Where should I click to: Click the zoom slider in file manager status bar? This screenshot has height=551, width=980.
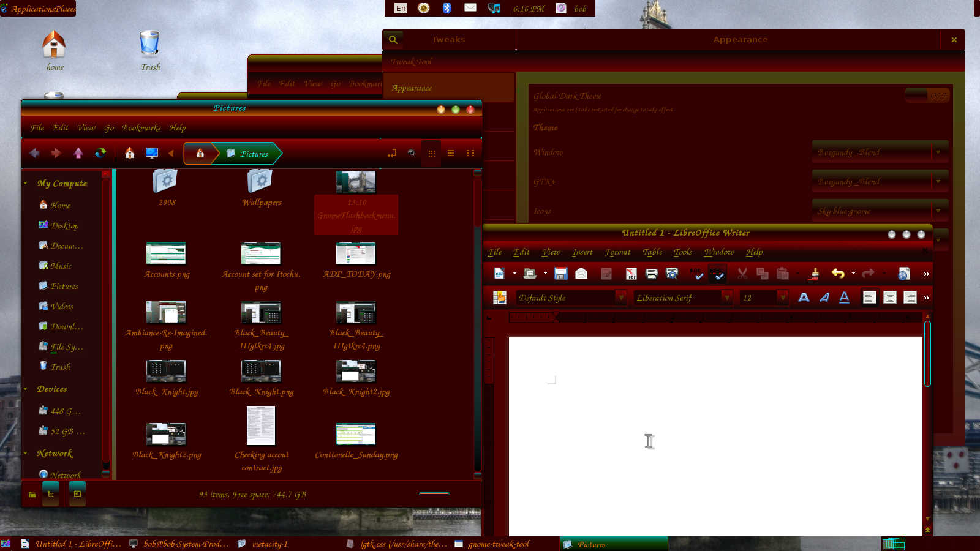(434, 493)
